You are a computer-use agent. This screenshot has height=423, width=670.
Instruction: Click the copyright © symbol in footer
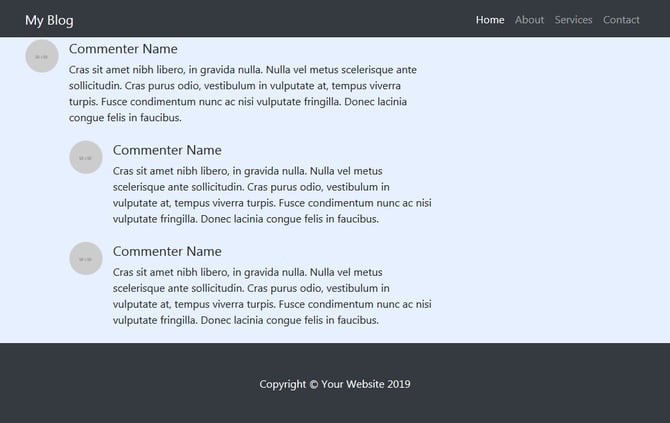[314, 385]
